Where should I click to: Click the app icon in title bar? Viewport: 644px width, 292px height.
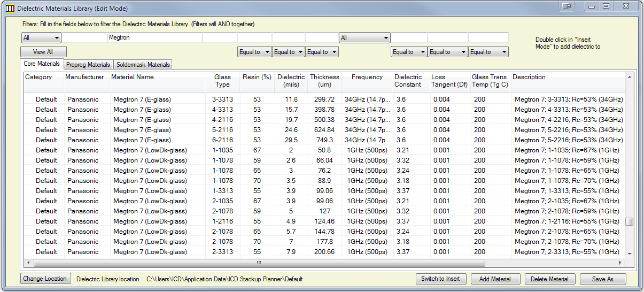[10, 8]
